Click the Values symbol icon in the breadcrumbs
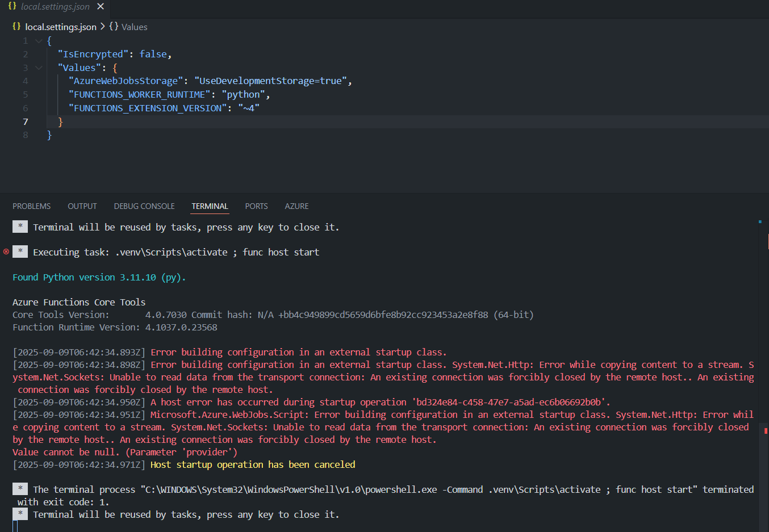 [x=114, y=27]
